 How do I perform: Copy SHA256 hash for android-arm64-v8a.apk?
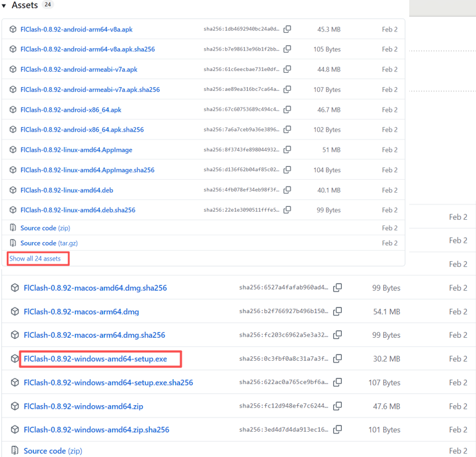click(x=287, y=29)
